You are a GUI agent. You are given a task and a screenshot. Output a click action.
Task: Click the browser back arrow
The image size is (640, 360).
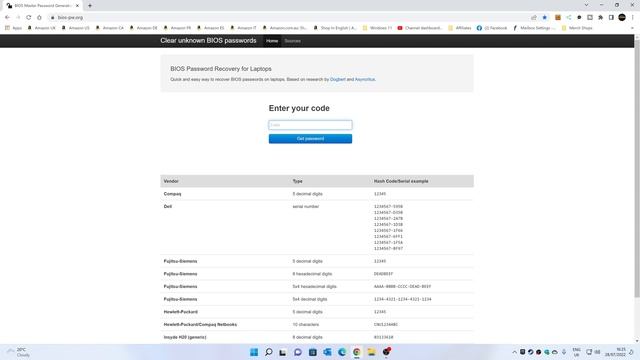tap(7, 18)
